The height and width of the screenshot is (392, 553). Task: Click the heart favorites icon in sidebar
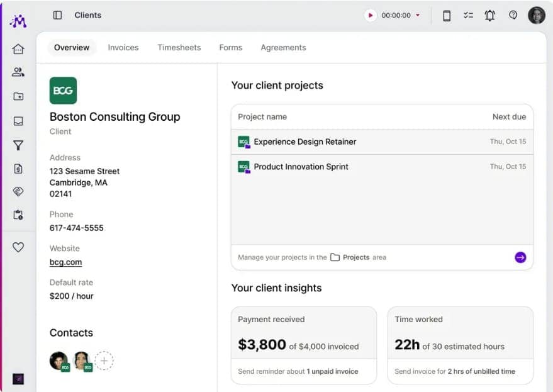18,247
